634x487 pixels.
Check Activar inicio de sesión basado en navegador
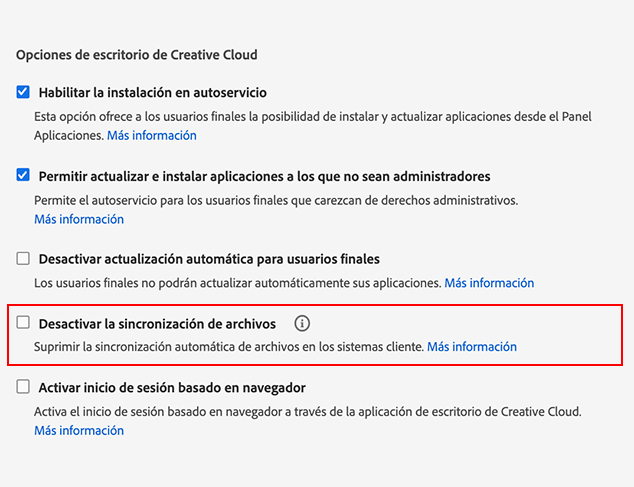(x=24, y=387)
